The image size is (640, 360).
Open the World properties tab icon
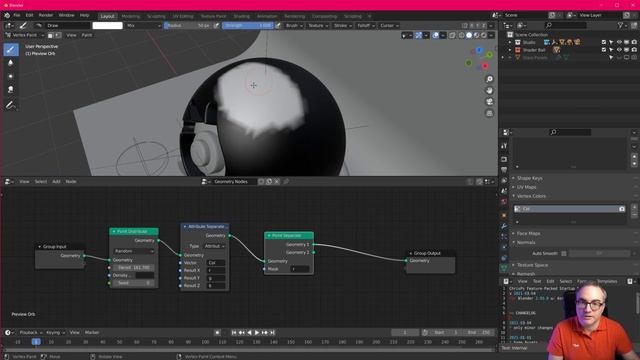click(x=504, y=202)
